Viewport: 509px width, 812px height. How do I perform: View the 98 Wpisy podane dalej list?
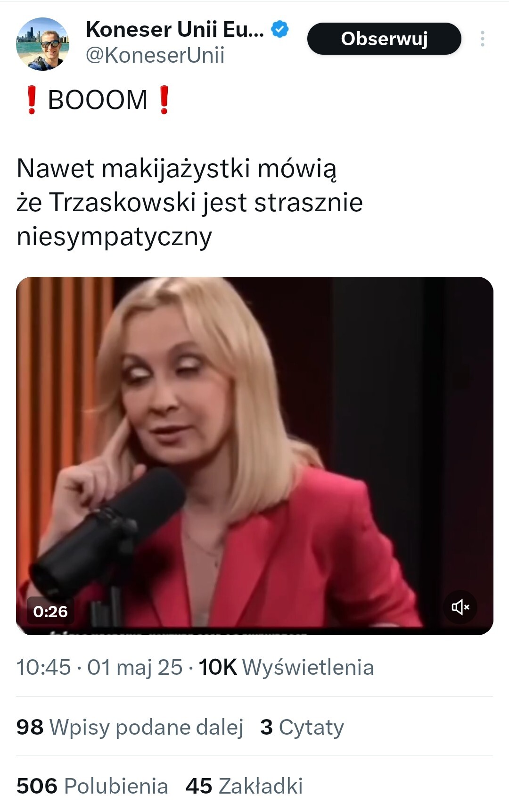130,727
